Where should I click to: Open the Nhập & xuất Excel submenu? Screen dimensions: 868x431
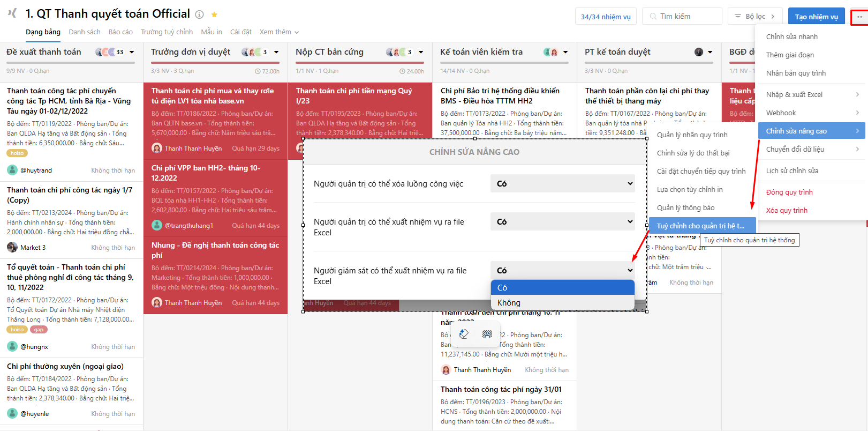(x=811, y=94)
